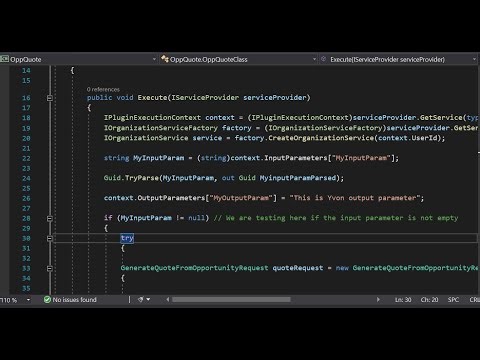This screenshot has height=360, width=480.
Task: Open the OppQuote project dropdown
Action: [154, 59]
